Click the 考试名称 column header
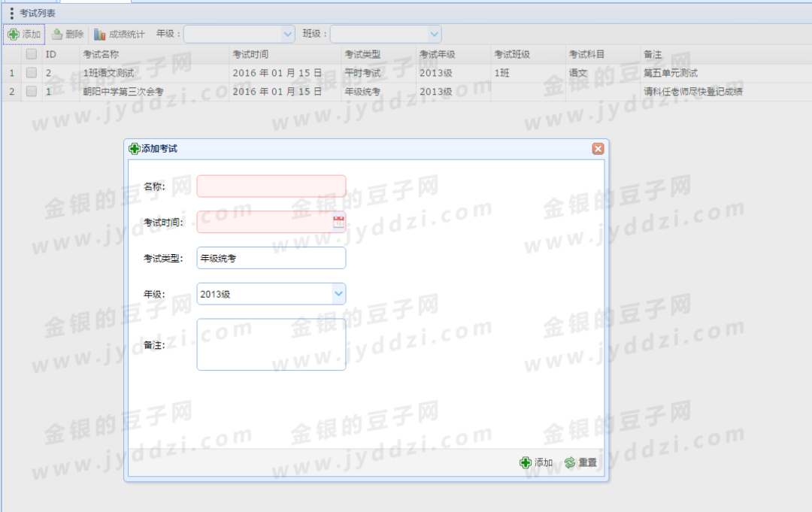The image size is (812, 512). click(x=154, y=54)
